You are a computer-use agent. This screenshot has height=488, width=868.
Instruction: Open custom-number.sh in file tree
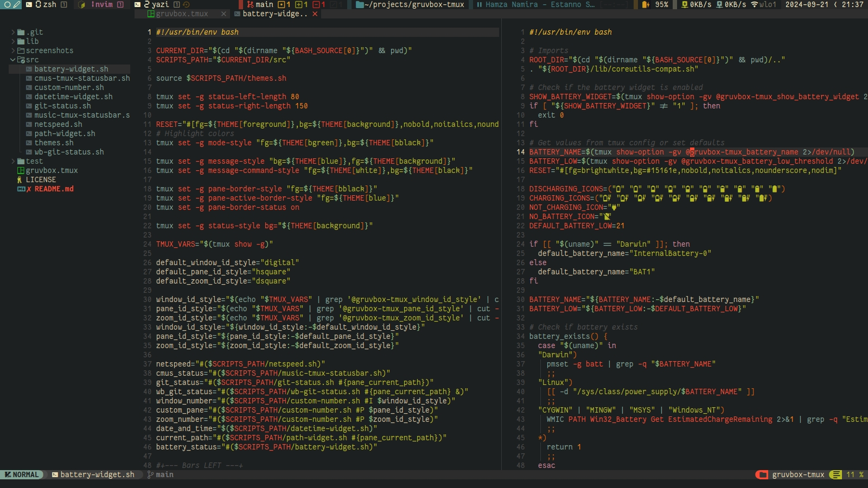[69, 87]
